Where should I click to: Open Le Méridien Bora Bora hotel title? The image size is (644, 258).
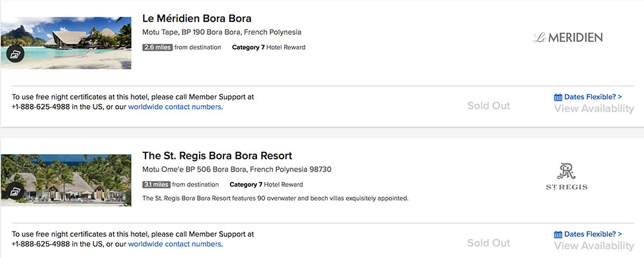pyautogui.click(x=196, y=19)
